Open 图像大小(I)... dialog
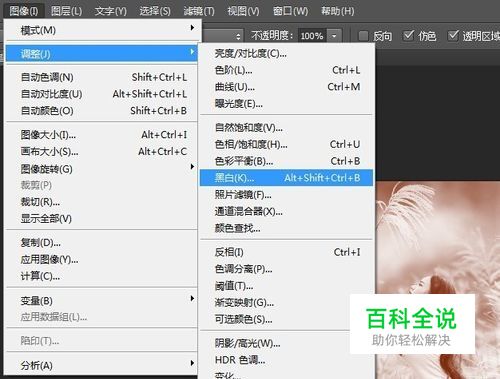This screenshot has width=500, height=379. pos(102,135)
